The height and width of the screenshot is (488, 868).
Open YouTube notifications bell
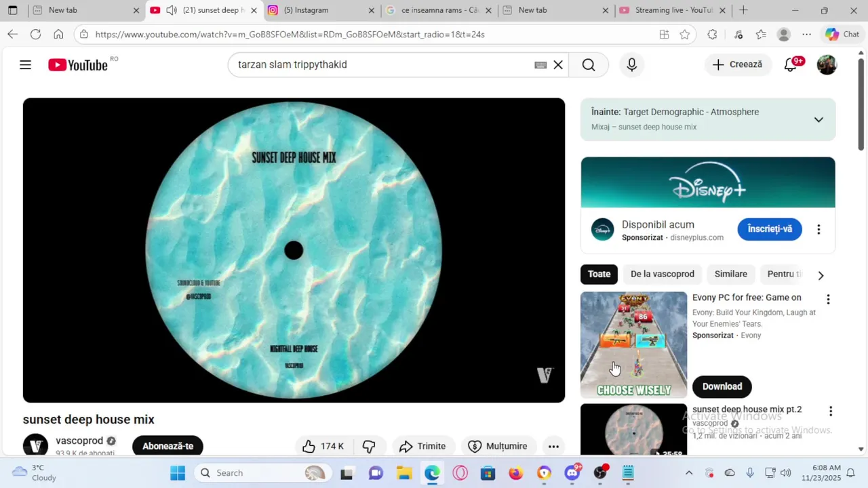(791, 65)
